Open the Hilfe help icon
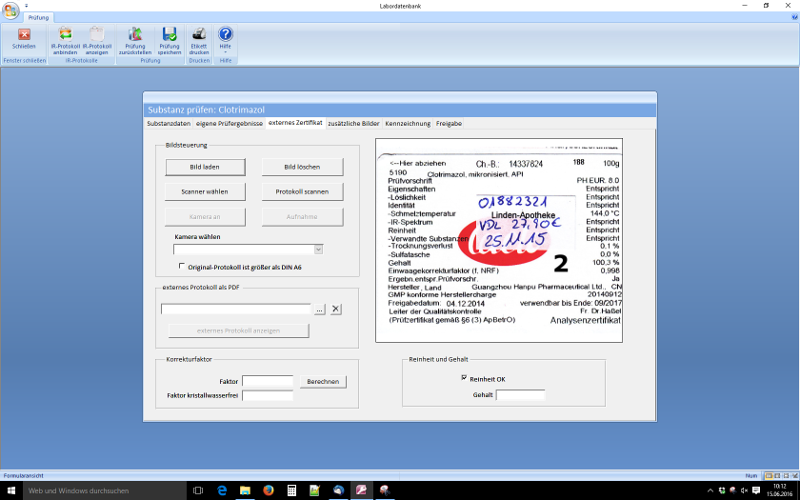Image resolution: width=800 pixels, height=500 pixels. tap(225, 35)
